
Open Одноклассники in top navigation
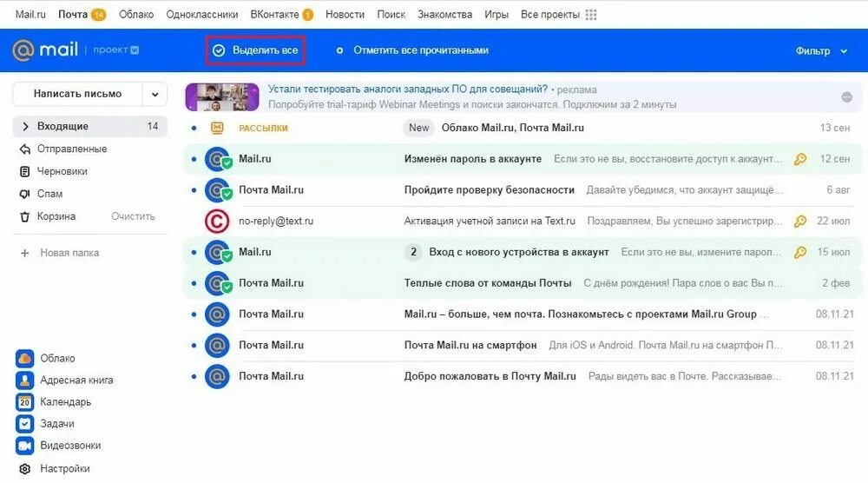click(x=202, y=15)
